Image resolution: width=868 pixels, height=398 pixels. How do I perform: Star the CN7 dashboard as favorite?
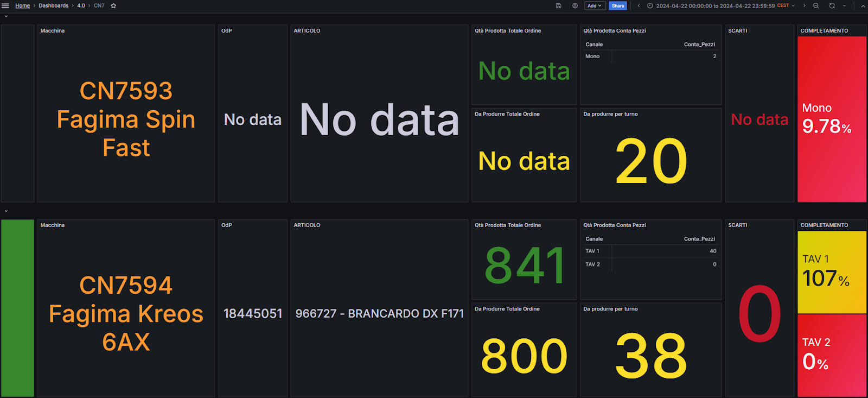click(113, 5)
